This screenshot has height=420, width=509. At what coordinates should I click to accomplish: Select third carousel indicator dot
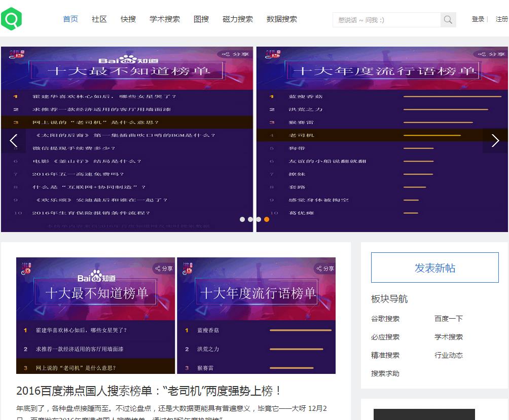tap(259, 219)
